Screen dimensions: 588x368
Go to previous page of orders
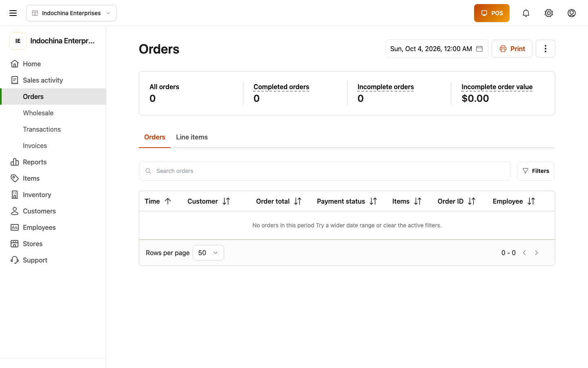tap(524, 253)
